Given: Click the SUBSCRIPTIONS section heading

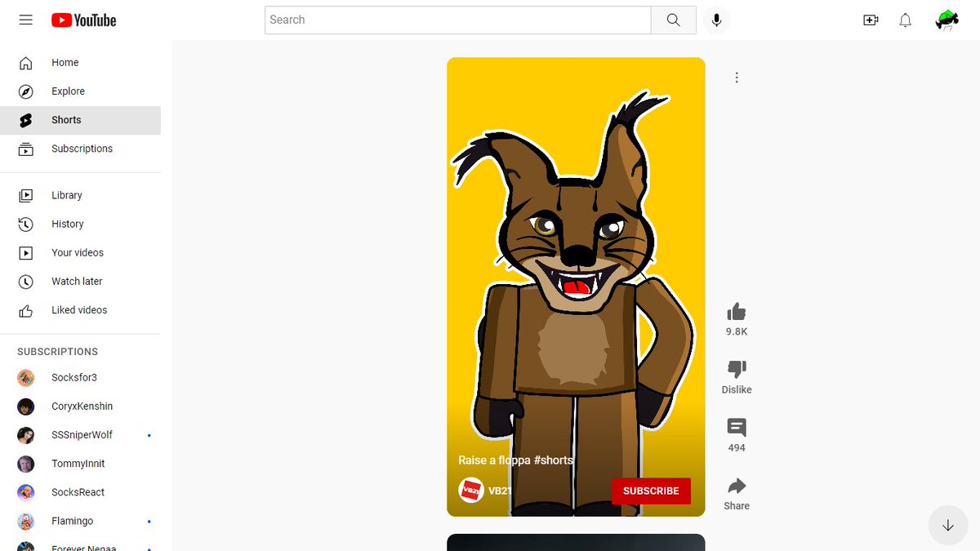Looking at the screenshot, I should coord(58,352).
